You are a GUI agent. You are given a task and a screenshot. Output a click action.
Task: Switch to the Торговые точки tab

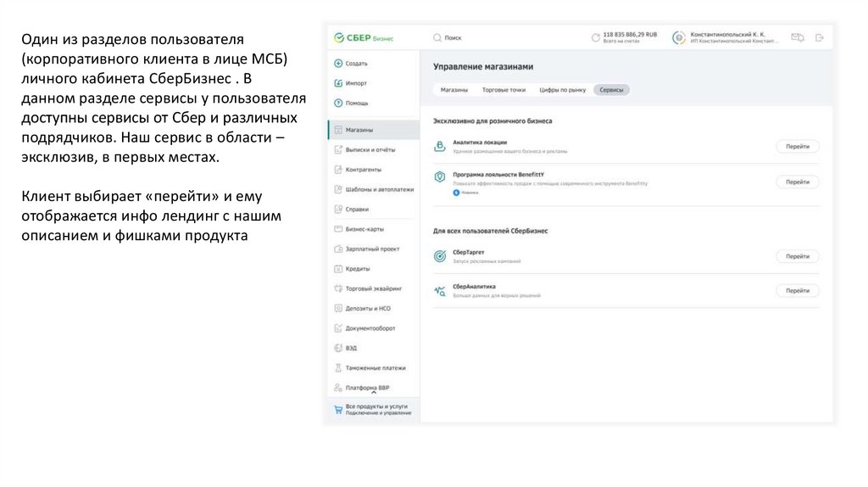click(x=504, y=90)
